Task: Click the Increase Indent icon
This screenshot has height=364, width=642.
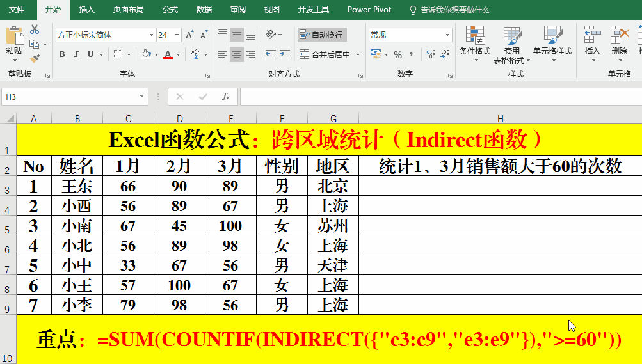Action: (x=286, y=55)
